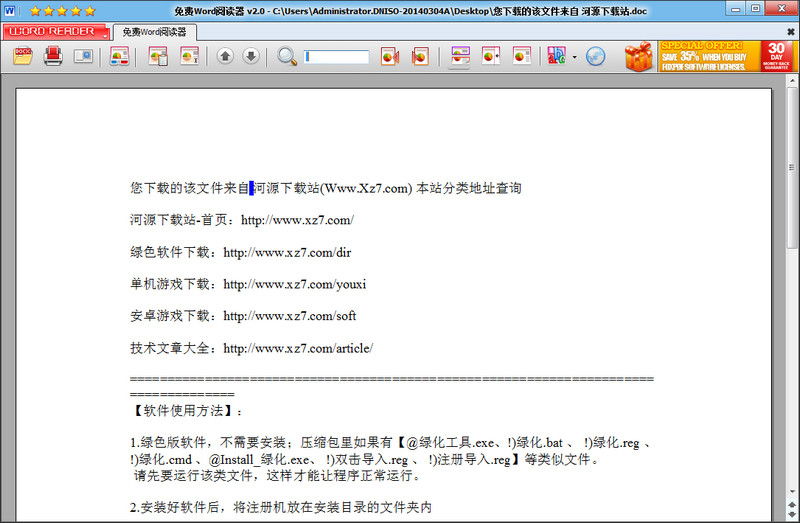The height and width of the screenshot is (523, 800).
Task: Click the http://www.xz7.com/ homepage link text
Action: click(297, 220)
